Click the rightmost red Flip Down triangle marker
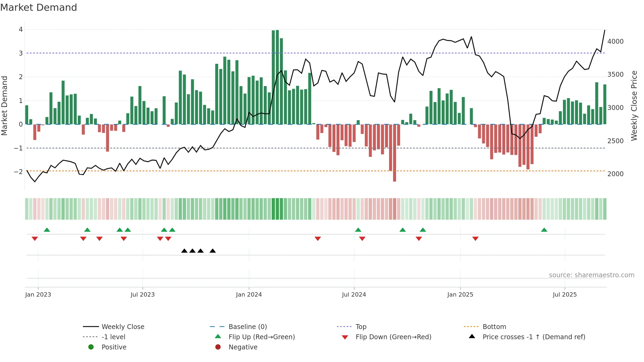 (x=475, y=239)
